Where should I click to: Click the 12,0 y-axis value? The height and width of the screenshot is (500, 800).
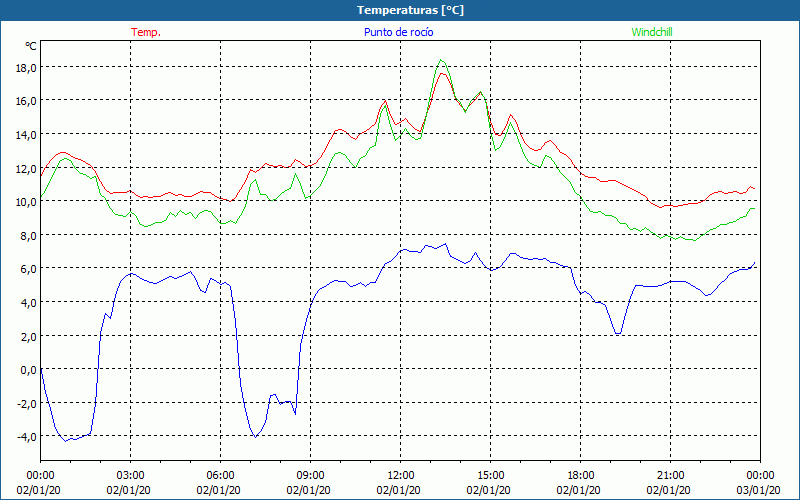coord(26,169)
